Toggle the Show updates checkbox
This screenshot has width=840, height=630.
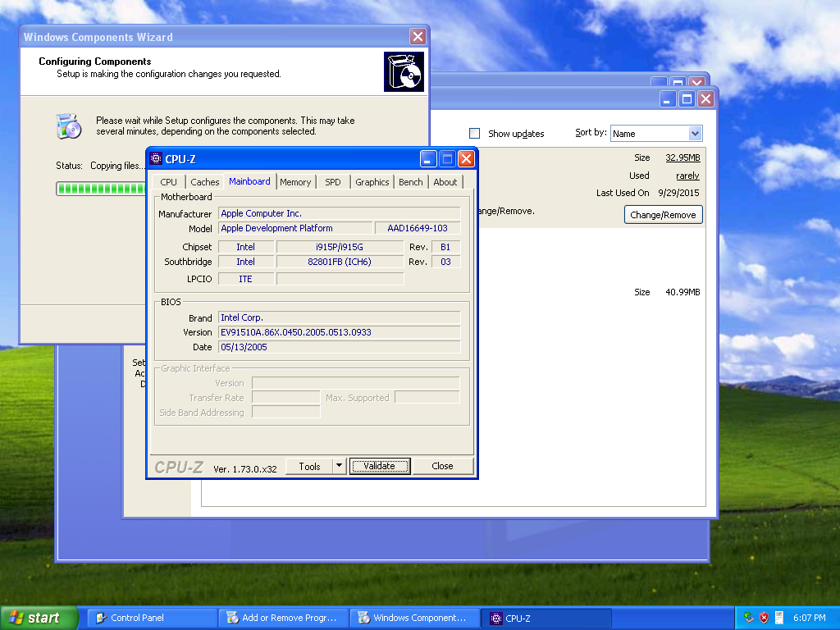[475, 134]
